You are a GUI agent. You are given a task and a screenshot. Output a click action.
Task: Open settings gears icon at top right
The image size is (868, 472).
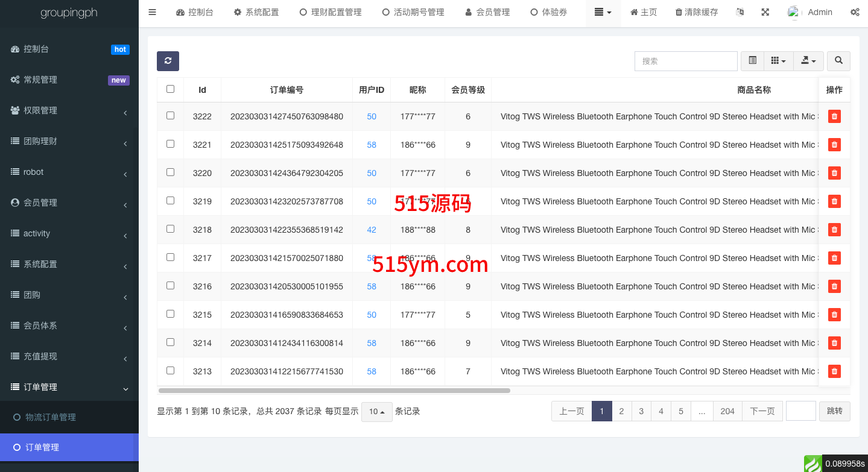tap(855, 12)
